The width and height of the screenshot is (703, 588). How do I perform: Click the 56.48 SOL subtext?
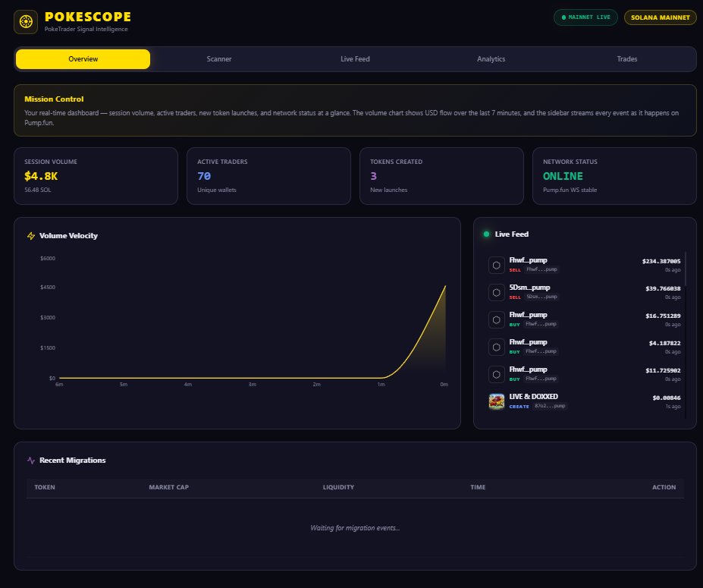(38, 190)
